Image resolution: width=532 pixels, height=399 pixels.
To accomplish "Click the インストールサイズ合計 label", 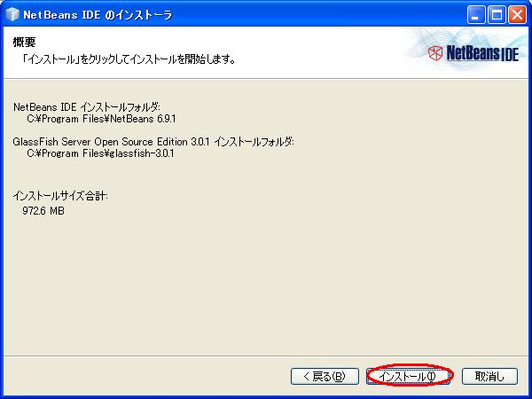I will (60, 196).
